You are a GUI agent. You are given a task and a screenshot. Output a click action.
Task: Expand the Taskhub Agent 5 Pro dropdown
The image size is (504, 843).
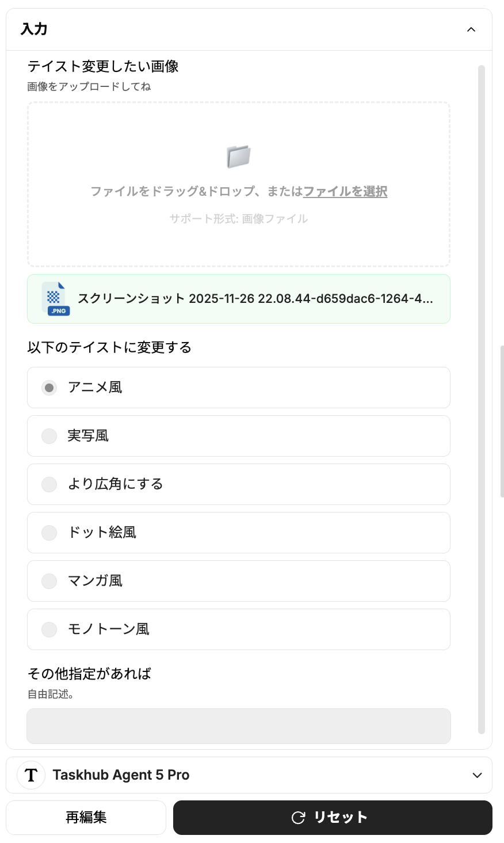coord(476,775)
